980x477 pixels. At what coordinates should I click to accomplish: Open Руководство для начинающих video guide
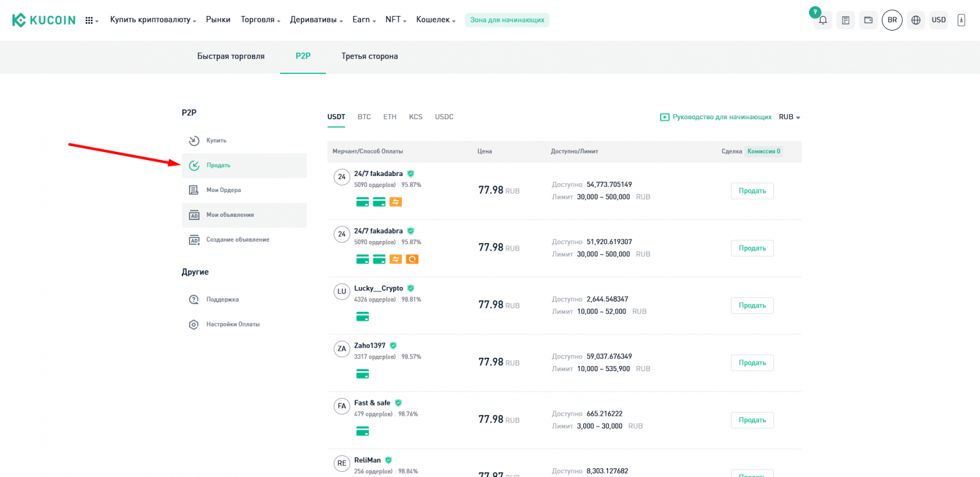pyautogui.click(x=715, y=117)
